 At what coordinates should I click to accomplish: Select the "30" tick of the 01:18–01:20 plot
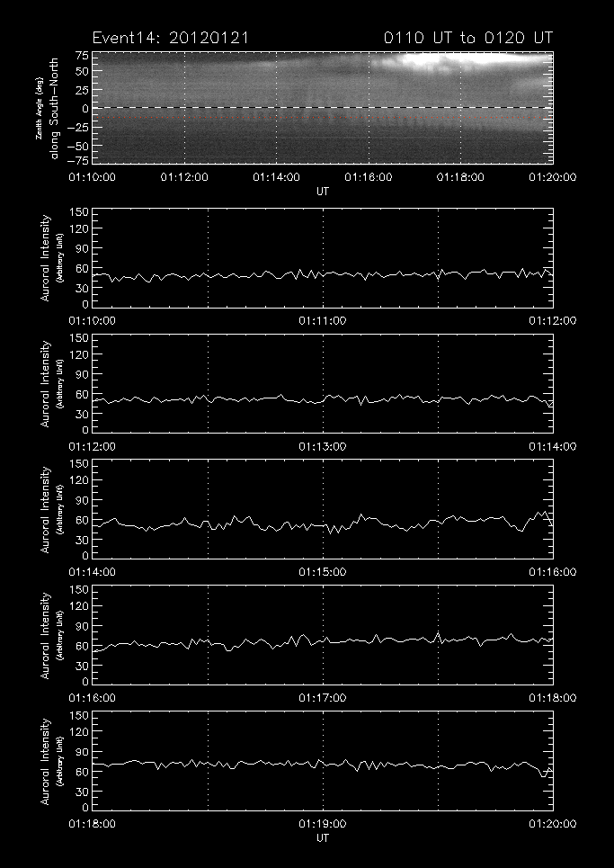tap(82, 792)
